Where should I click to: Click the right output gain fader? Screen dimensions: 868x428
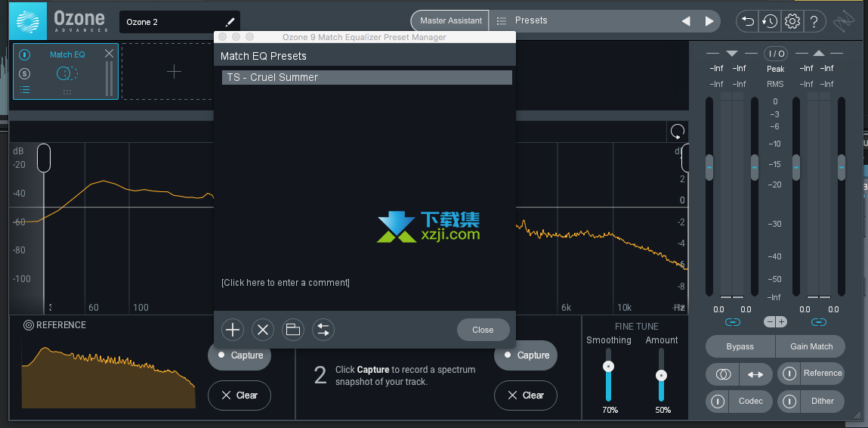tap(842, 167)
